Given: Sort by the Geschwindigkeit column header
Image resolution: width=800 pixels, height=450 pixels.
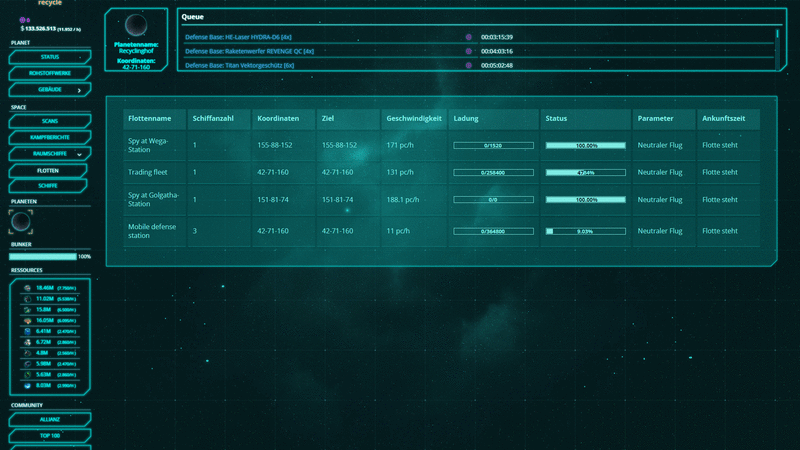Looking at the screenshot, I should (x=414, y=118).
